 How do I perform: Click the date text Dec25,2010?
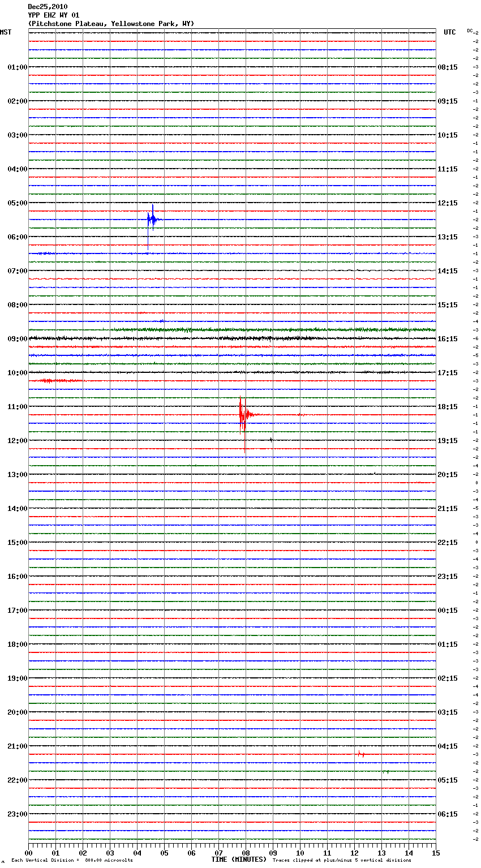(x=48, y=7)
